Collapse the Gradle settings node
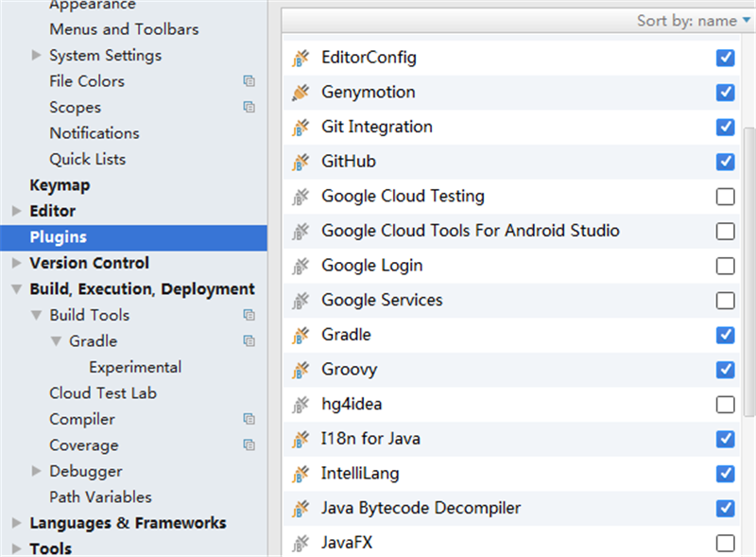756x557 pixels. point(56,341)
